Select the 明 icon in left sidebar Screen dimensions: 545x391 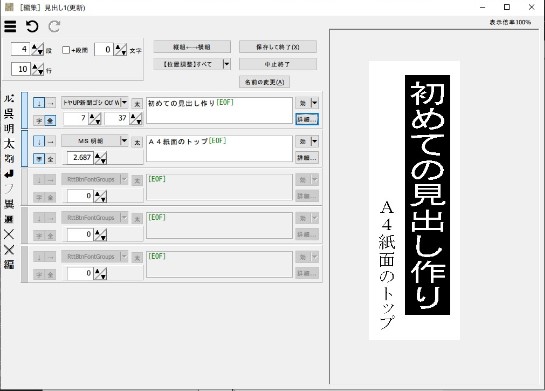click(9, 128)
